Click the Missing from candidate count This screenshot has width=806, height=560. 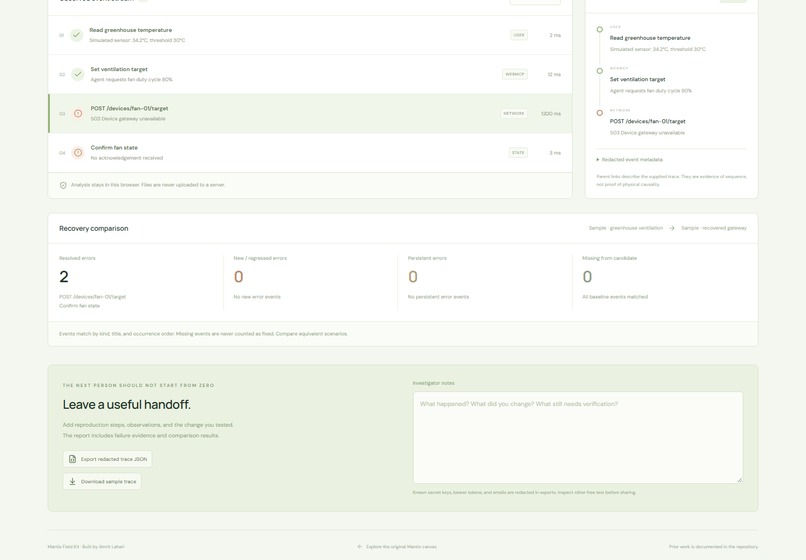click(587, 277)
